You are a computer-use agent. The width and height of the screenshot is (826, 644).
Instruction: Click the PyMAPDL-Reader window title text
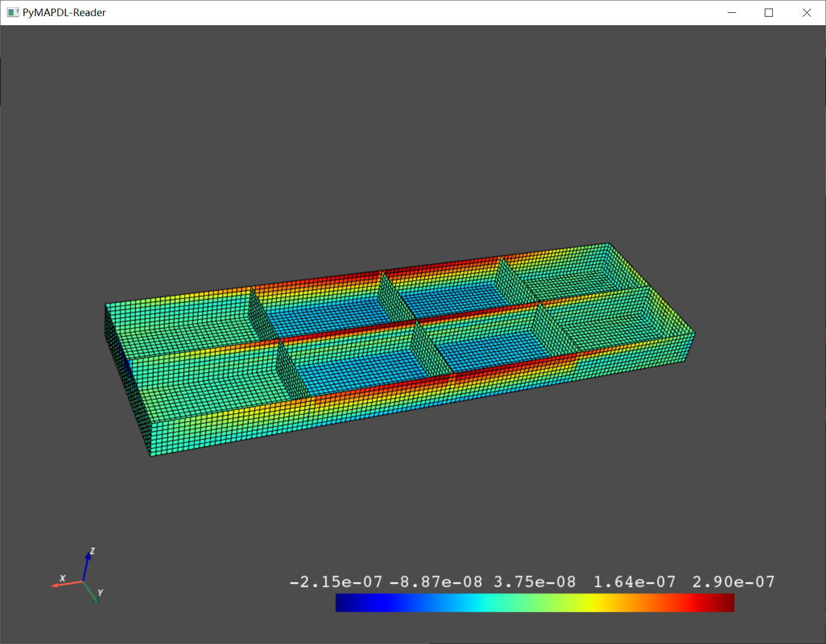[64, 12]
